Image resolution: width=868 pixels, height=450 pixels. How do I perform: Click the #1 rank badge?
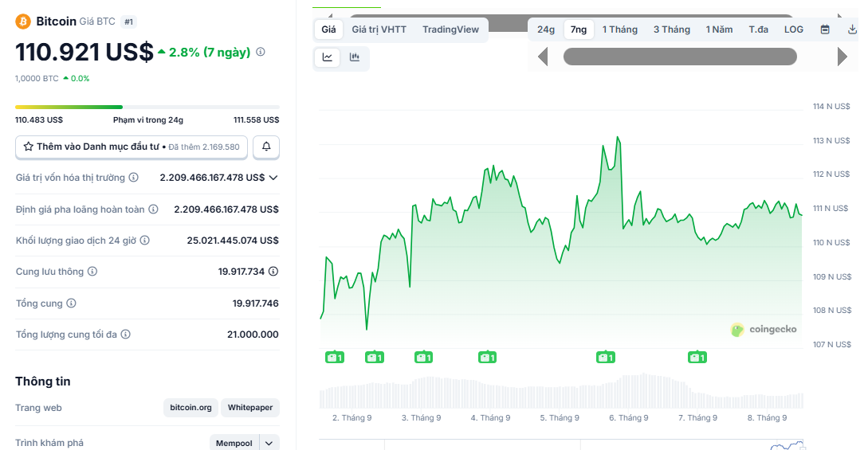(x=129, y=22)
